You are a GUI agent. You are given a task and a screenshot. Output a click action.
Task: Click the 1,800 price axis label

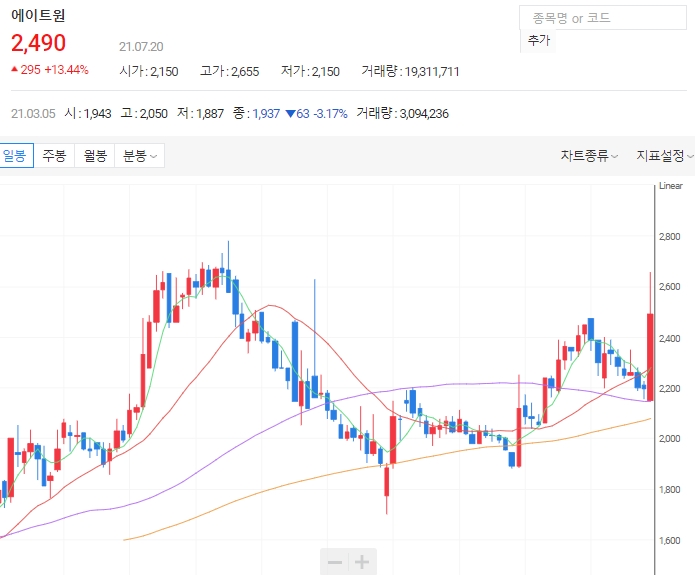tap(669, 490)
